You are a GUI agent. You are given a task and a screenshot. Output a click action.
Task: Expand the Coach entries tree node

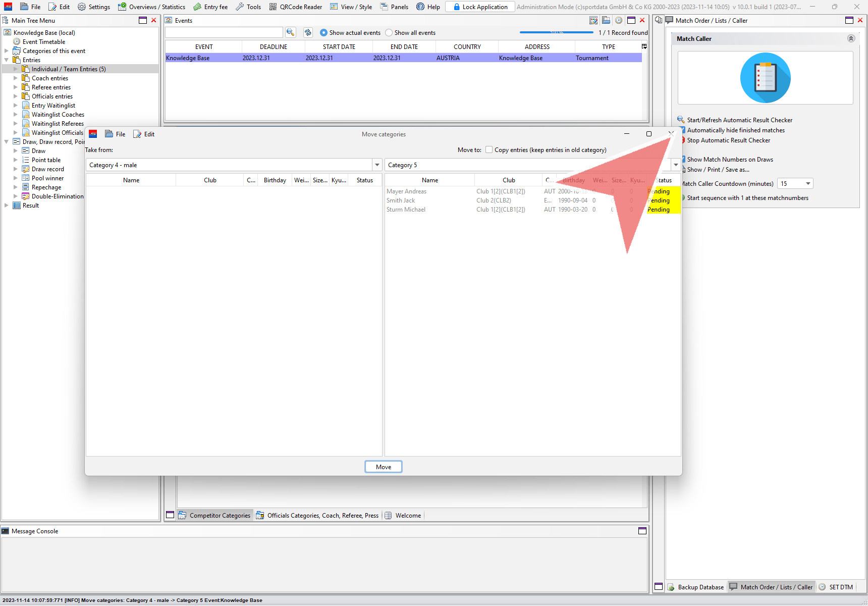point(15,78)
